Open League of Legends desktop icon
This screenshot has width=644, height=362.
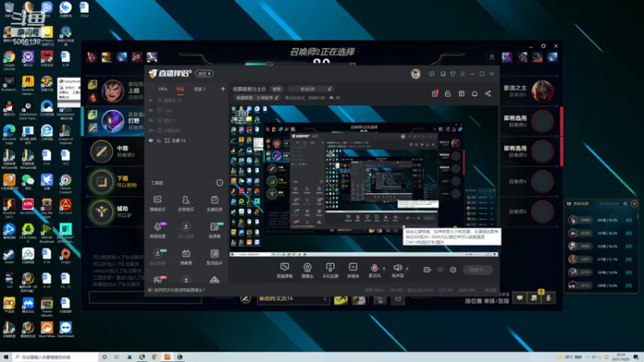(x=65, y=134)
